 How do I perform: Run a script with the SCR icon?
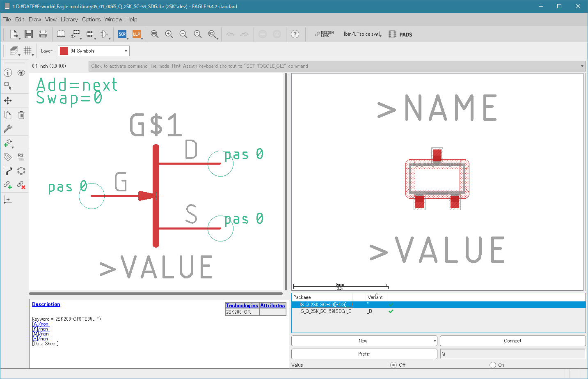[x=122, y=34]
